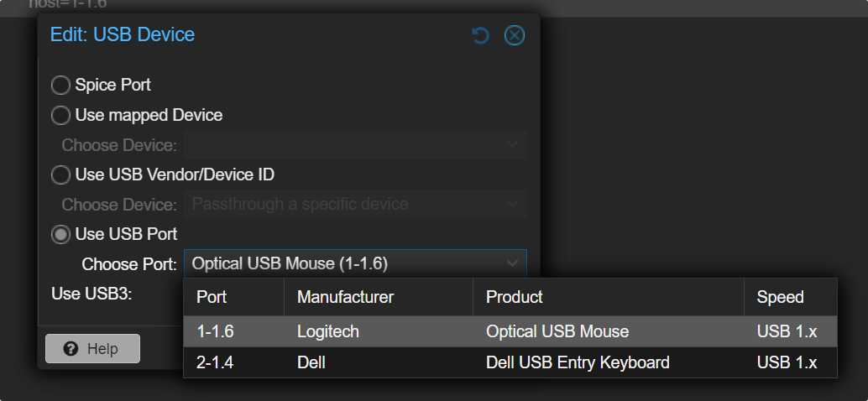Pick the Logitech Optical USB Mouse row
Viewport: 868px width, 401px height.
click(557, 331)
